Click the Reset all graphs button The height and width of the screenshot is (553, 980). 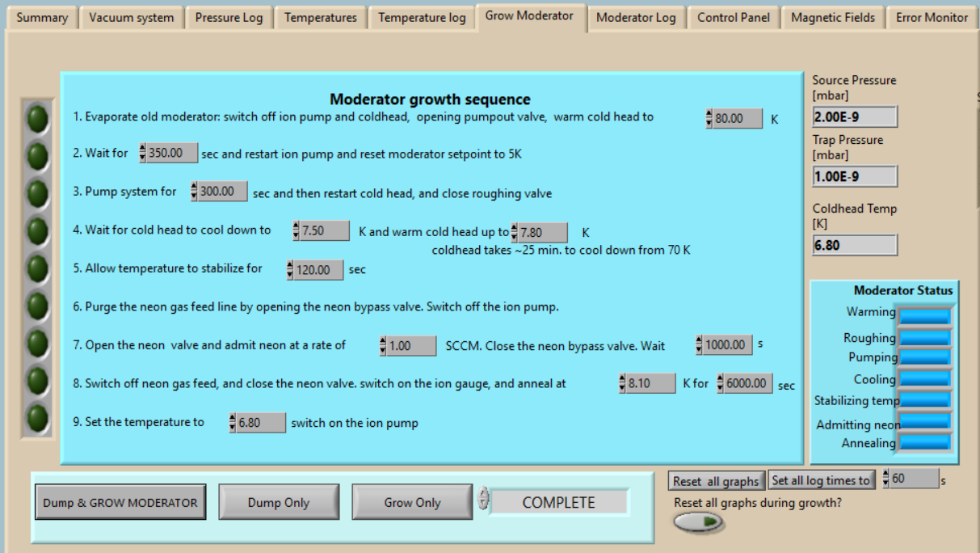click(x=717, y=481)
